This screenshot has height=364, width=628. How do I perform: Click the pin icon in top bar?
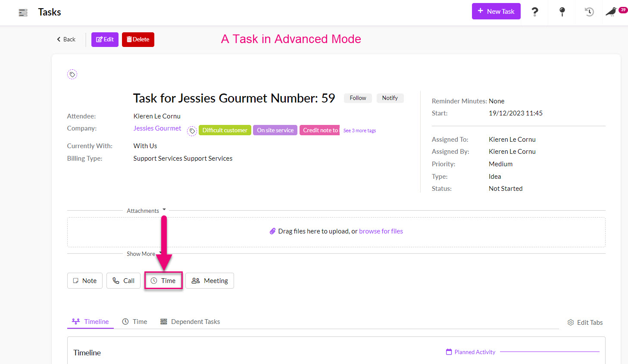click(x=562, y=12)
